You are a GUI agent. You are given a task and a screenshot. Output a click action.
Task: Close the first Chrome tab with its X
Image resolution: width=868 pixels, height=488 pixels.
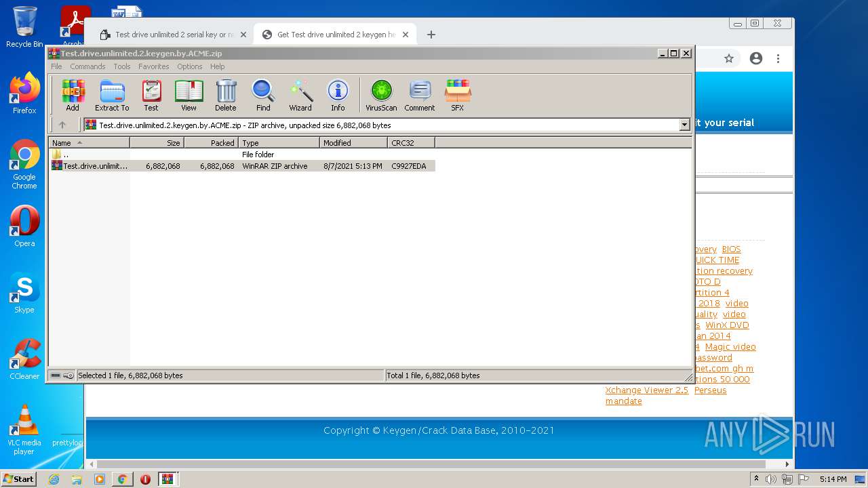tap(243, 35)
